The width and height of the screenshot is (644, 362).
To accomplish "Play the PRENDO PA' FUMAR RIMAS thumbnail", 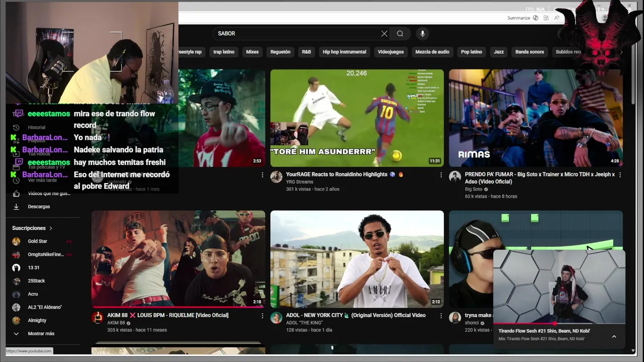I will pyautogui.click(x=536, y=118).
